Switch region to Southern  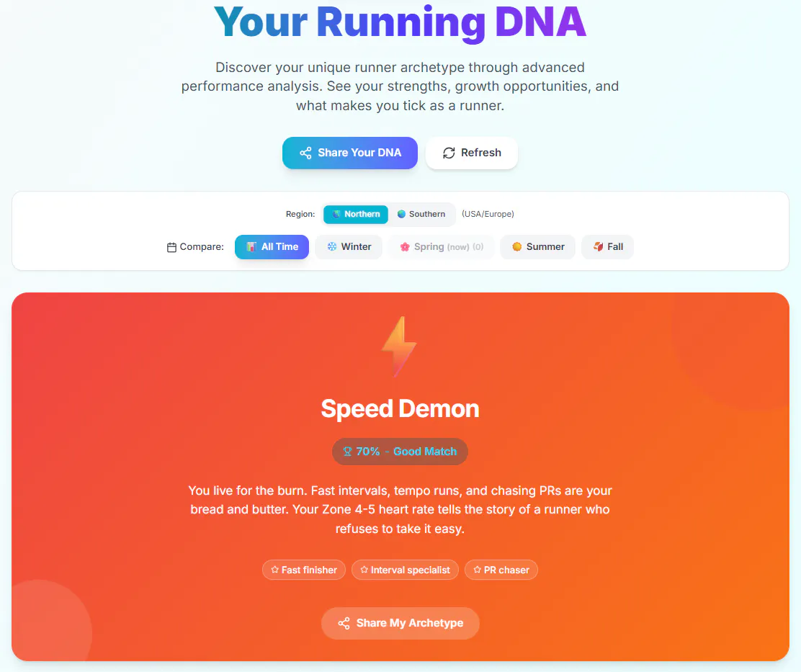tap(421, 214)
